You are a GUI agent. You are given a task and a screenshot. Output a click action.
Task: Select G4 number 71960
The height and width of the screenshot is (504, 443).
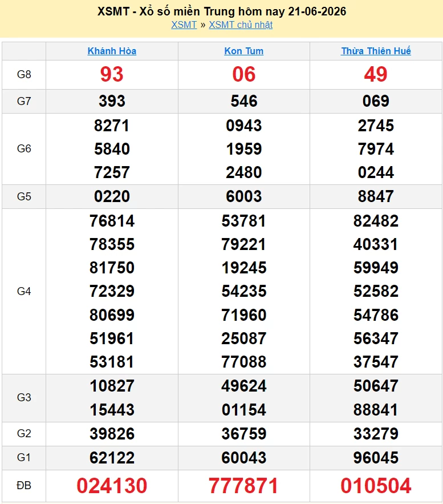[x=244, y=315]
